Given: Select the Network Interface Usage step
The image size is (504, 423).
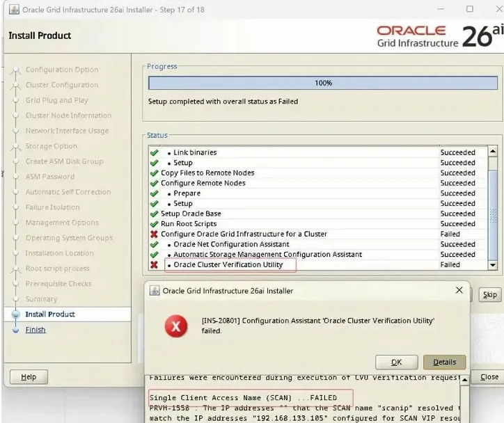Looking at the screenshot, I should point(68,131).
